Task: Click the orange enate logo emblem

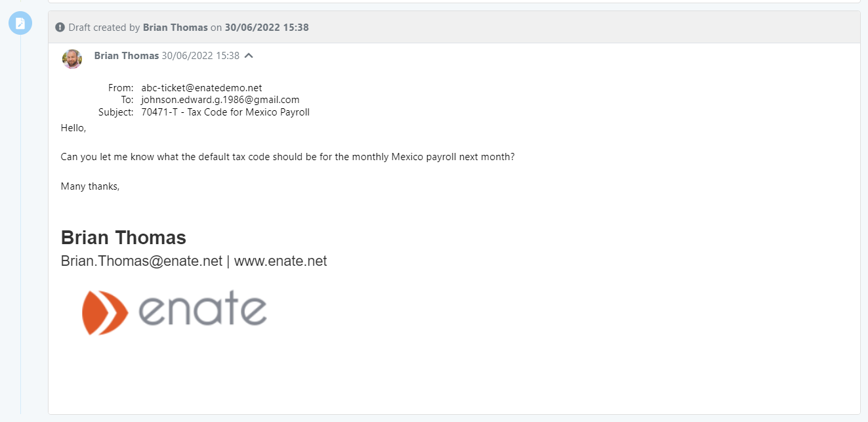Action: point(104,312)
